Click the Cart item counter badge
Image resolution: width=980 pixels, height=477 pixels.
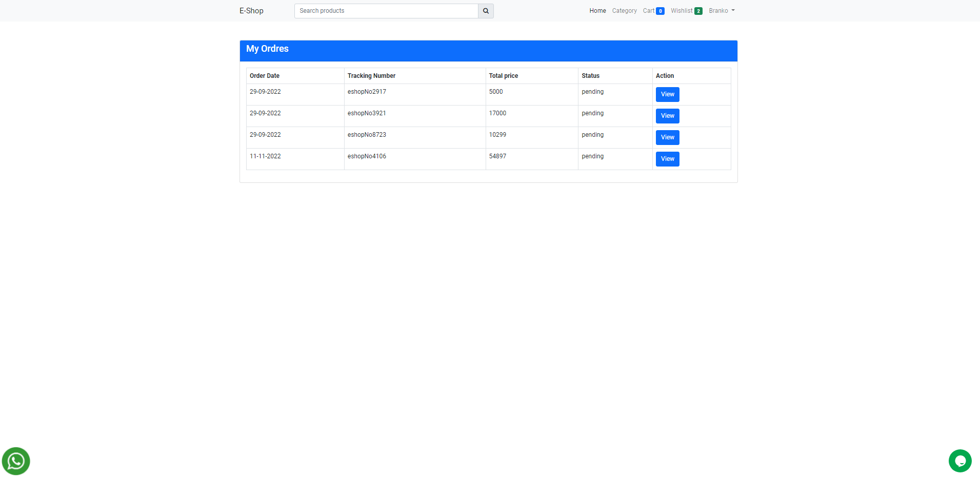[661, 10]
